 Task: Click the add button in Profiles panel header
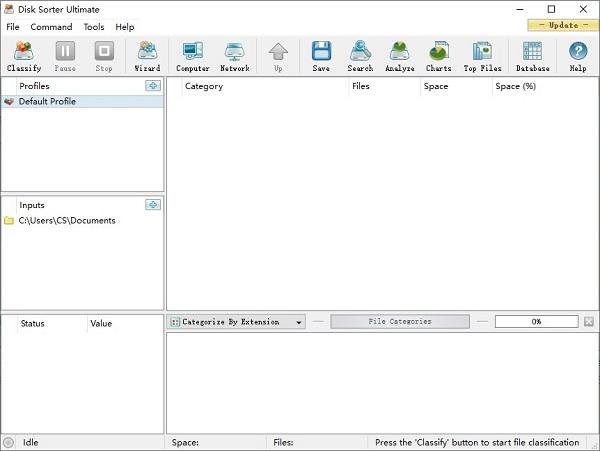click(152, 86)
